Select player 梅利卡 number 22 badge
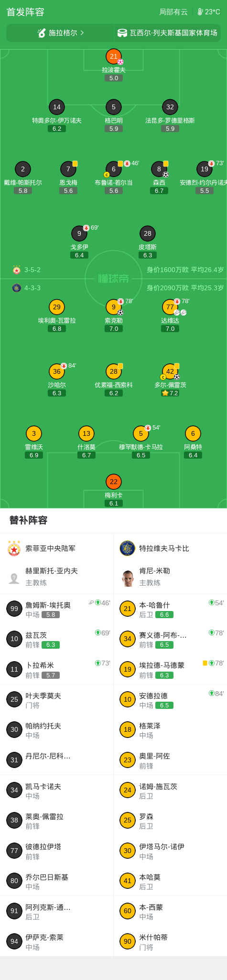Viewport: 227px width, 980px height. click(x=114, y=482)
